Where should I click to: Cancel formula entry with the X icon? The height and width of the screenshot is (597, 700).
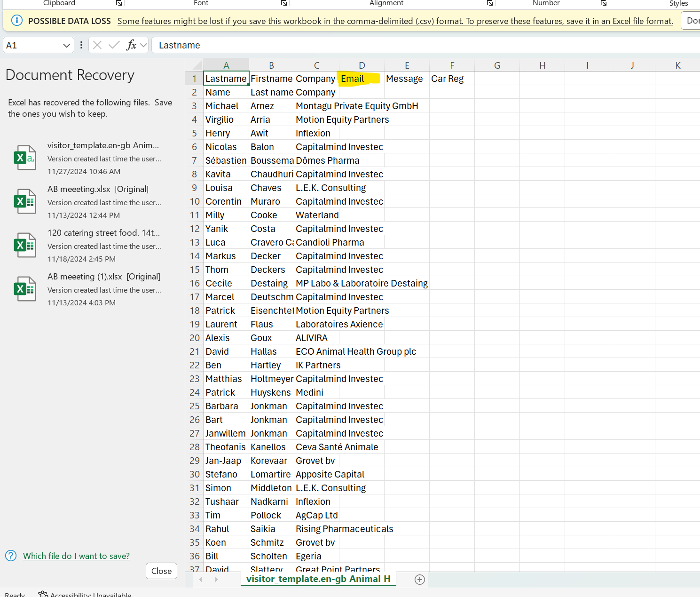point(97,45)
